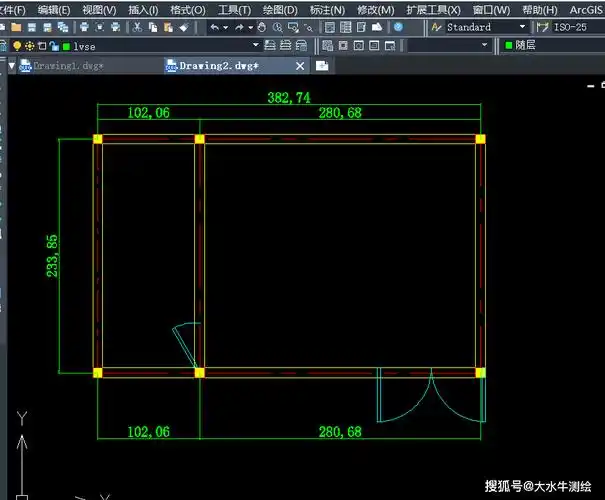605x500 pixels.
Task: Click the blue Help icon
Action: coord(398,27)
